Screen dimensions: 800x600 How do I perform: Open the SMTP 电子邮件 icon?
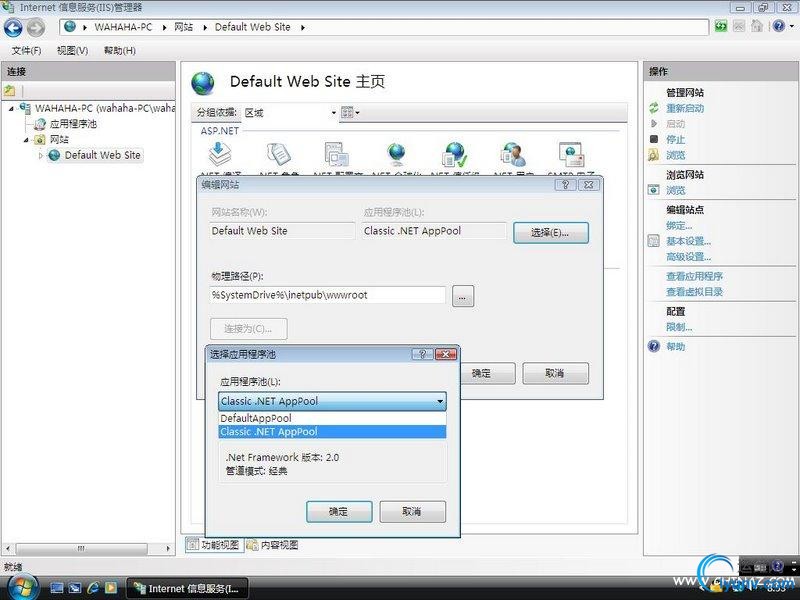point(571,154)
